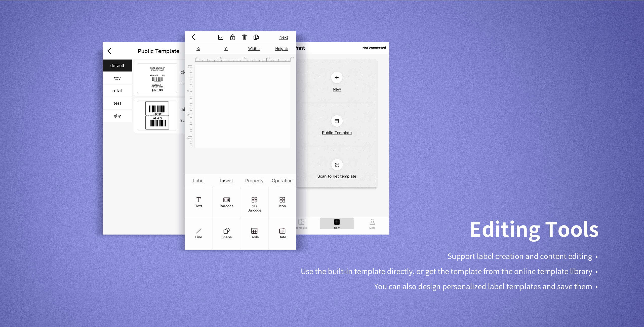Switch to the Insert tab

(226, 180)
